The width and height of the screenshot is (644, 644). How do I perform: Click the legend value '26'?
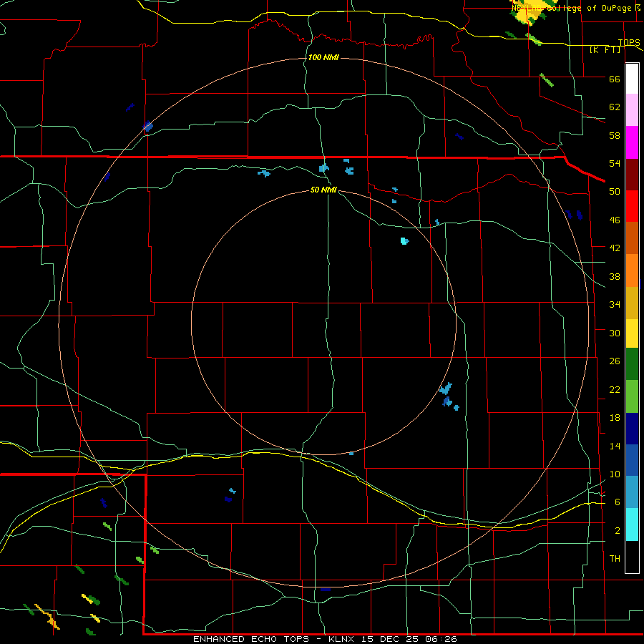pos(615,361)
